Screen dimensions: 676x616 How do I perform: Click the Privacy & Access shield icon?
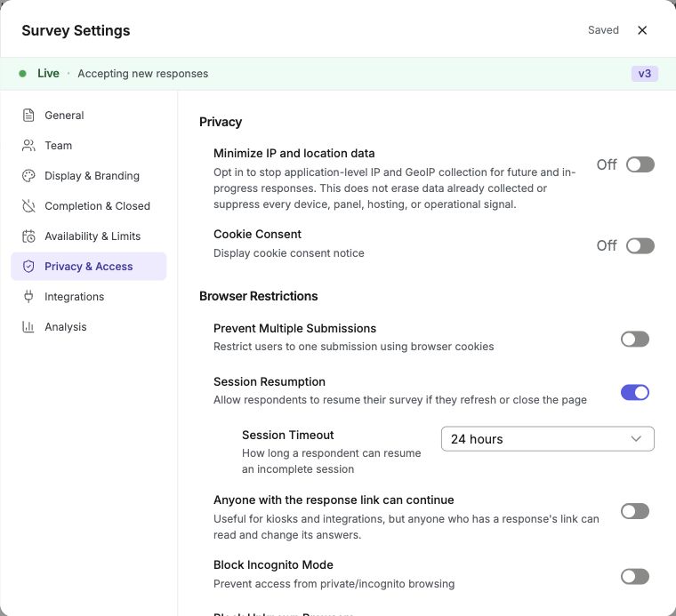28,266
